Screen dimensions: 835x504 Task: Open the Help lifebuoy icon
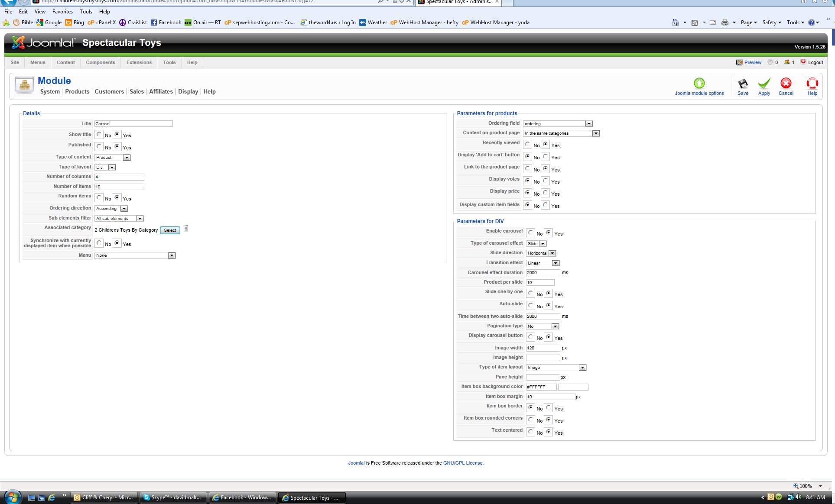coord(812,84)
